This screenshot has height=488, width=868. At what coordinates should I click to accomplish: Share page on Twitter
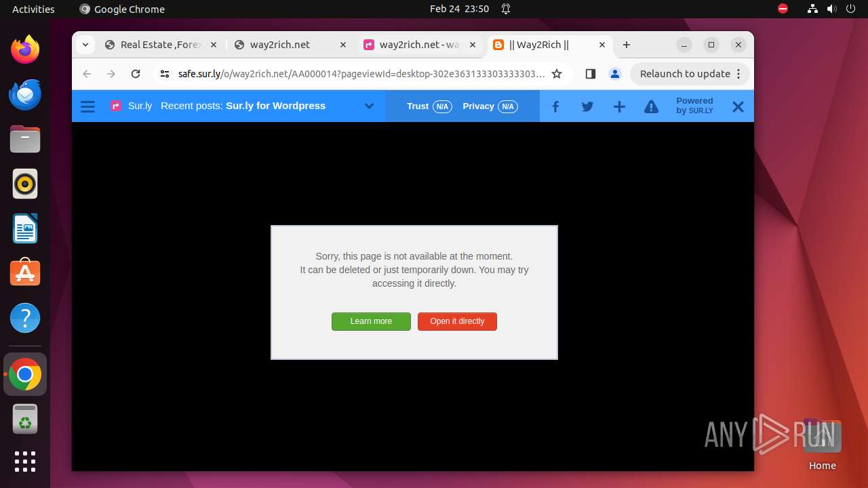tap(587, 106)
